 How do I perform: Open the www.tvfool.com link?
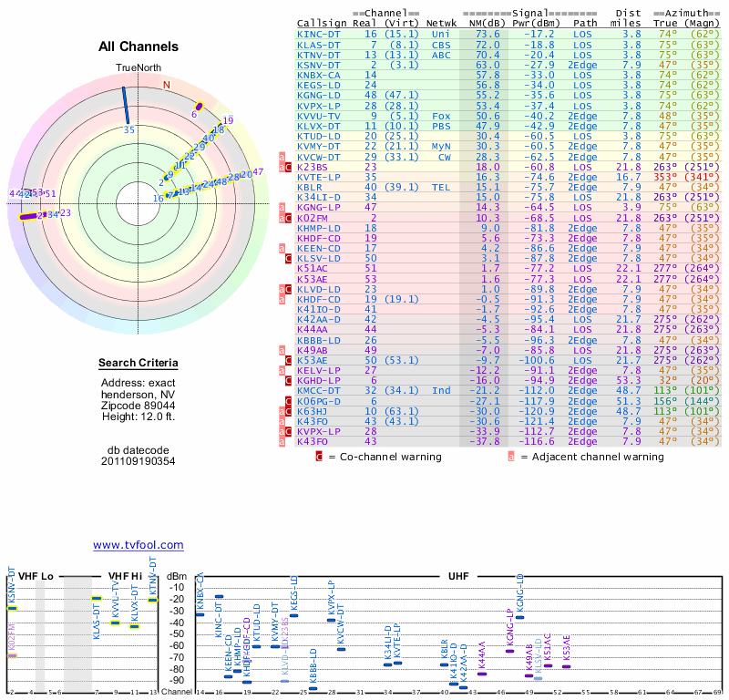coord(139,545)
